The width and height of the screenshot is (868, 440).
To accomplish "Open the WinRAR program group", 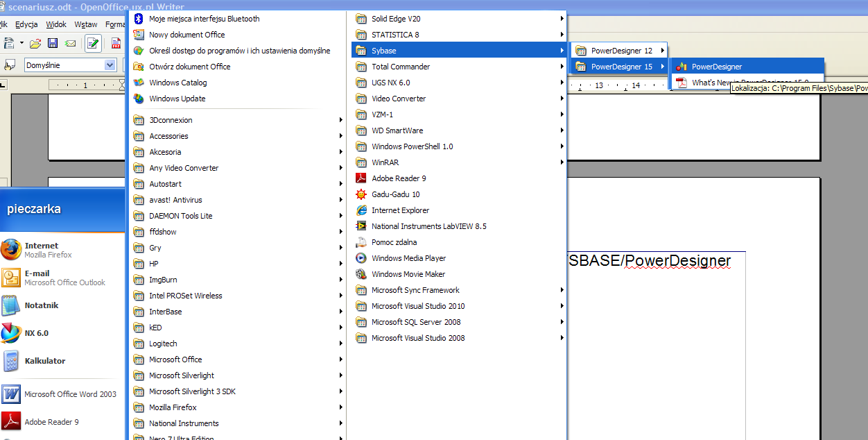I will pos(458,162).
